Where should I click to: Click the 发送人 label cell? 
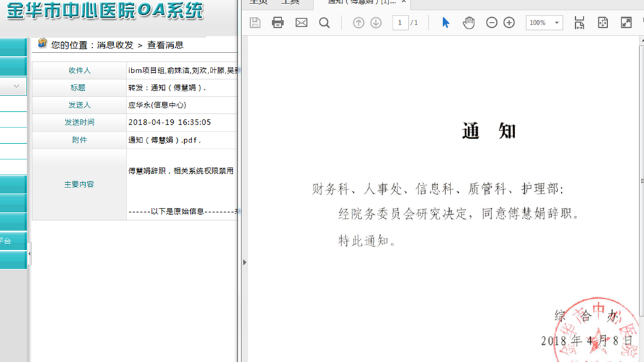click(x=79, y=105)
